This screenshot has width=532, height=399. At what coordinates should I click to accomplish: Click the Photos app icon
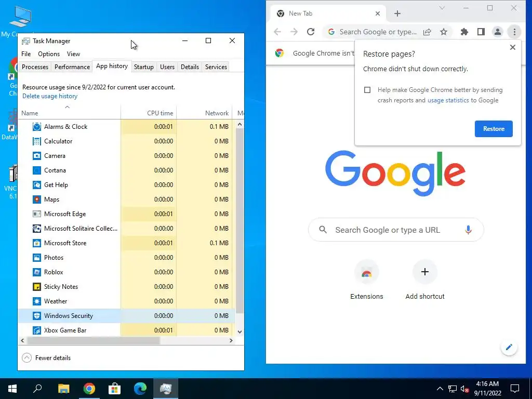click(37, 258)
